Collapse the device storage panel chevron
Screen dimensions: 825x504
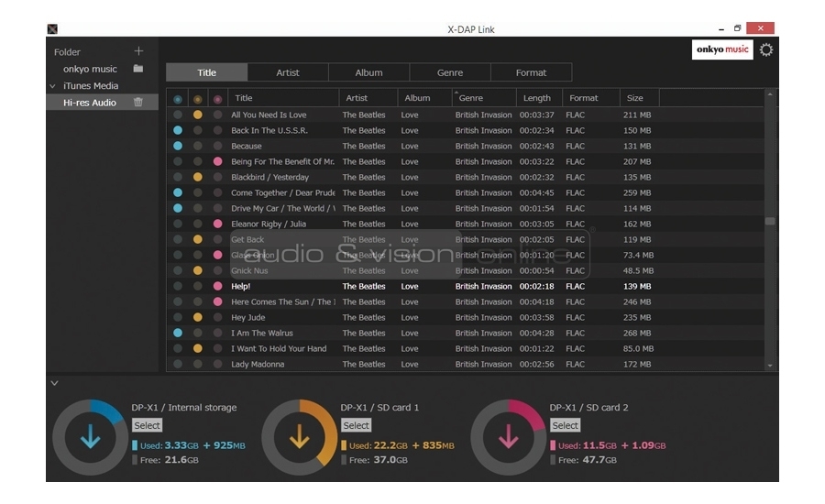point(54,383)
